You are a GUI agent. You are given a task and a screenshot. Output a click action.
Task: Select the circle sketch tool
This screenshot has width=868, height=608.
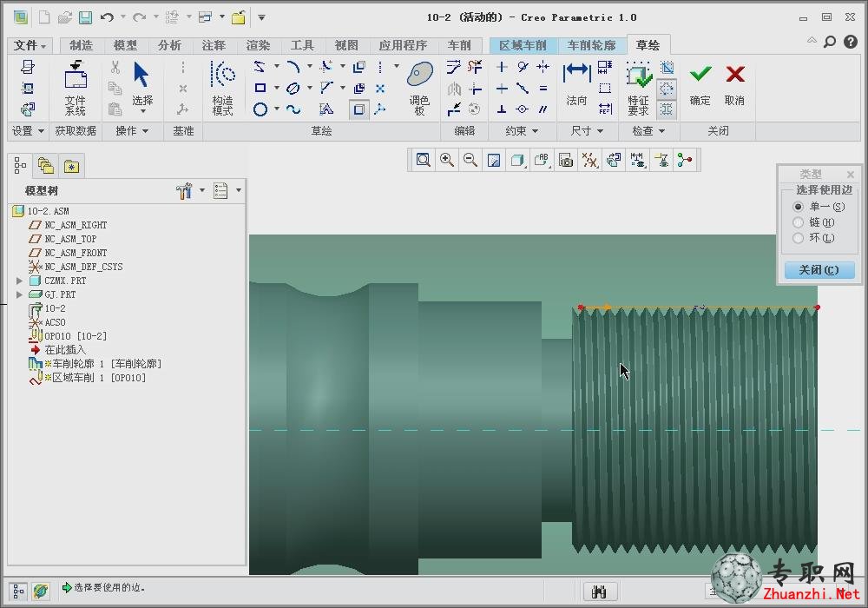point(260,109)
